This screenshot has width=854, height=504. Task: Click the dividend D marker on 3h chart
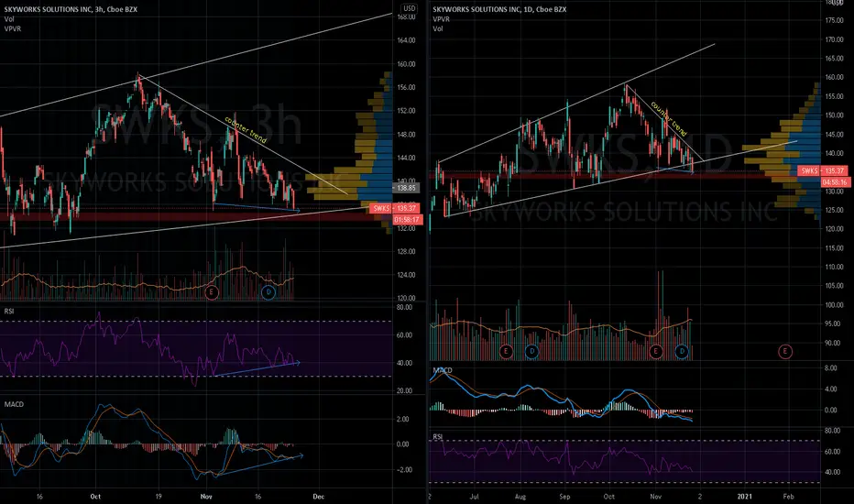pyautogui.click(x=268, y=292)
